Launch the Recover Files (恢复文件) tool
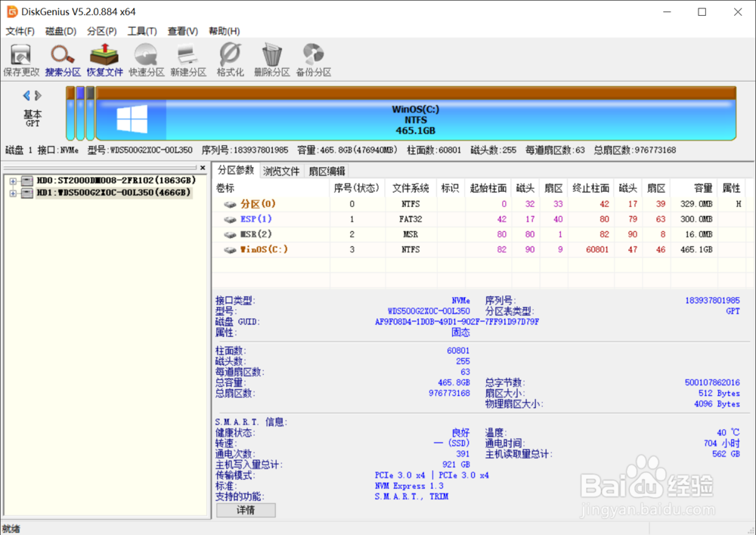Image resolution: width=756 pixels, height=535 pixels. pos(104,60)
